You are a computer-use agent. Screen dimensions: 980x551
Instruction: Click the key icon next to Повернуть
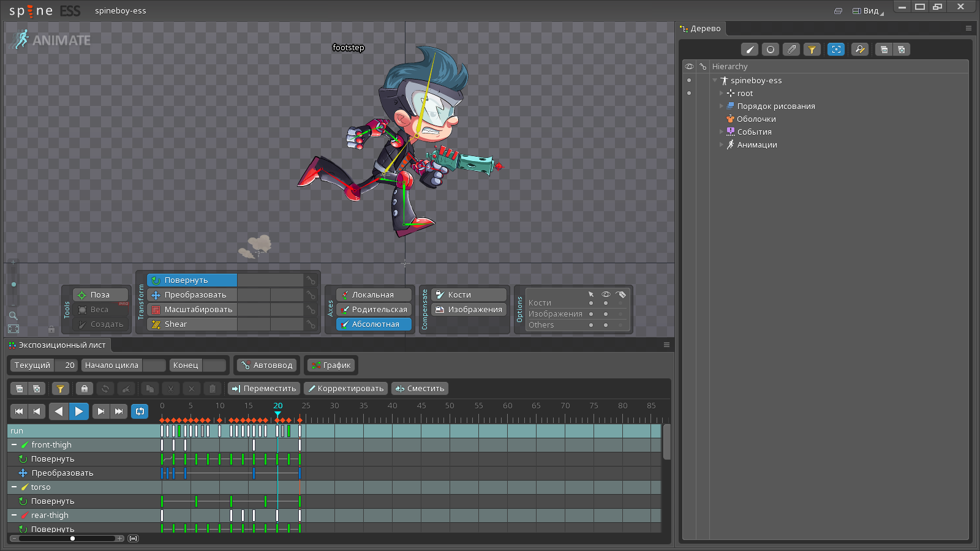coord(311,280)
